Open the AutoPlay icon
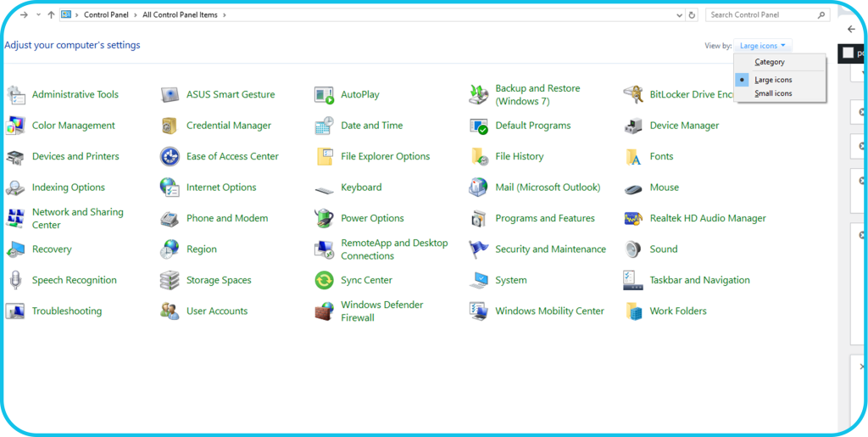 click(324, 95)
